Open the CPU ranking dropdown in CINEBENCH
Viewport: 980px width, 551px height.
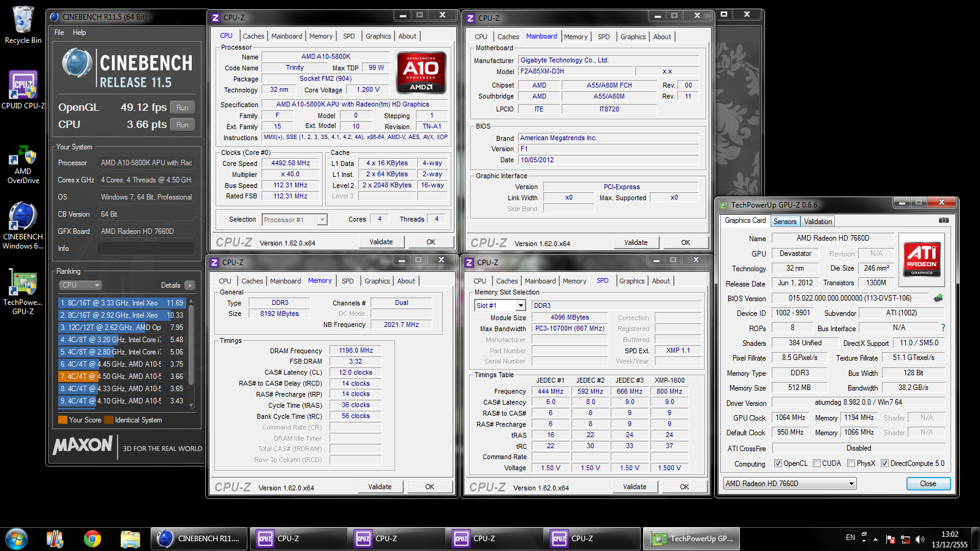80,285
